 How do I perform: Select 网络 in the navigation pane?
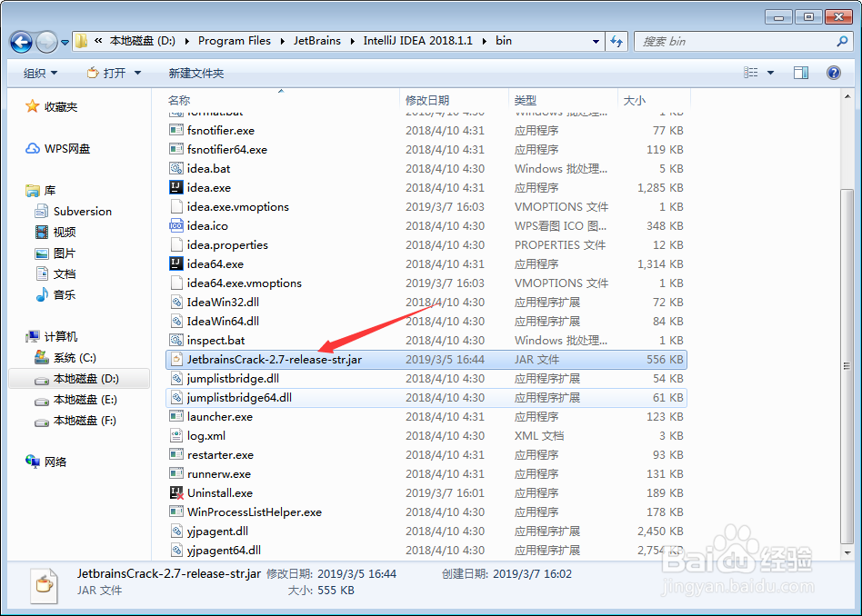point(45,462)
